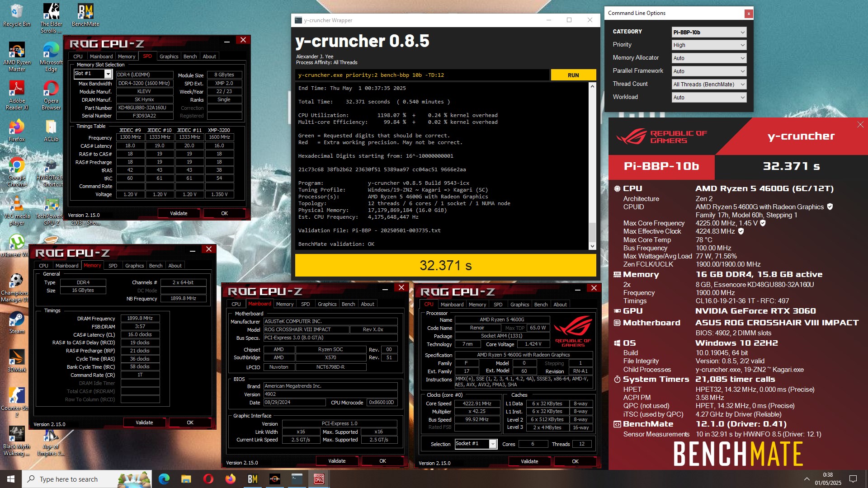Open Firefox from the taskbar
Screen dimensions: 868x488
[x=230, y=479]
